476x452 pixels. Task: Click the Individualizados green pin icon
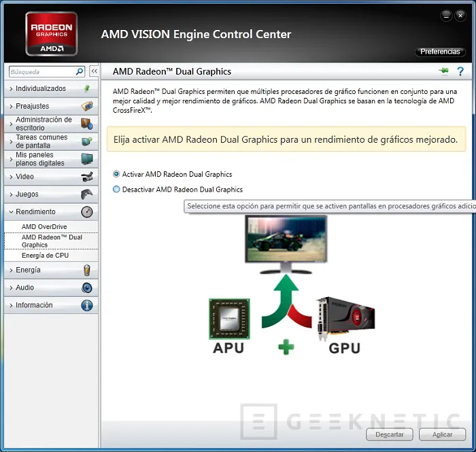click(x=87, y=88)
